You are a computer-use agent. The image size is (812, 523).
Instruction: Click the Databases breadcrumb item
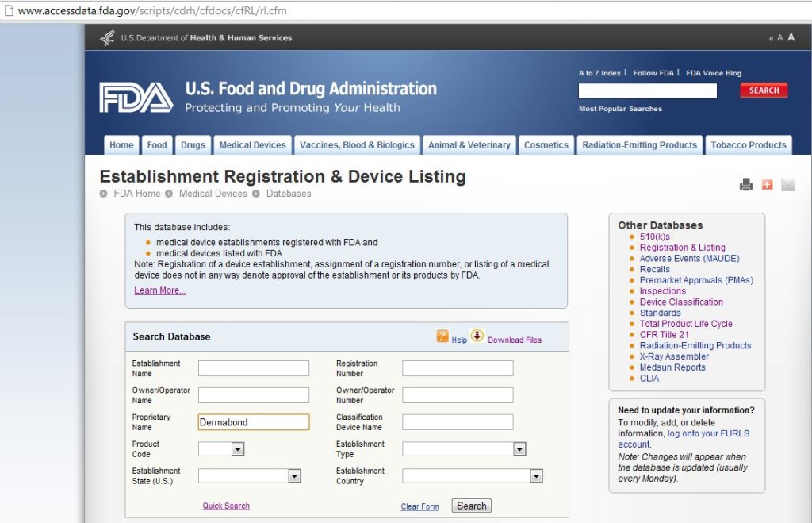(289, 193)
